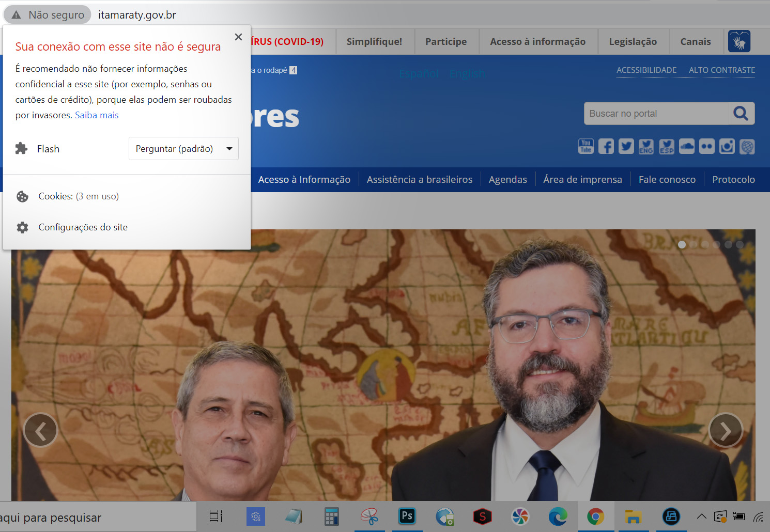Open the 'Saiba mais' link
The height and width of the screenshot is (532, 770).
coord(97,115)
